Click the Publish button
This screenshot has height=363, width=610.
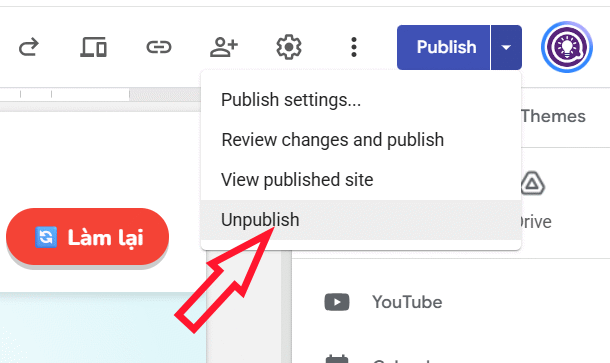pos(443,47)
